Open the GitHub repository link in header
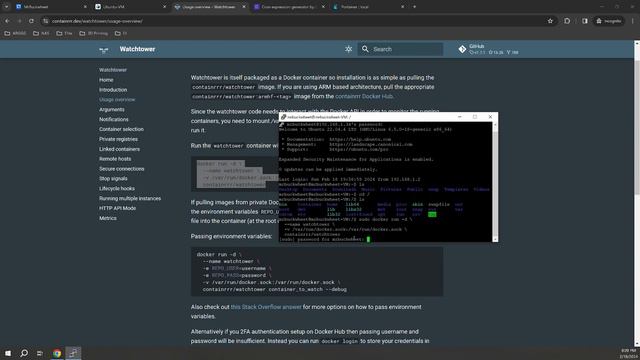Screen dimensions: 640x360 tap(488, 49)
